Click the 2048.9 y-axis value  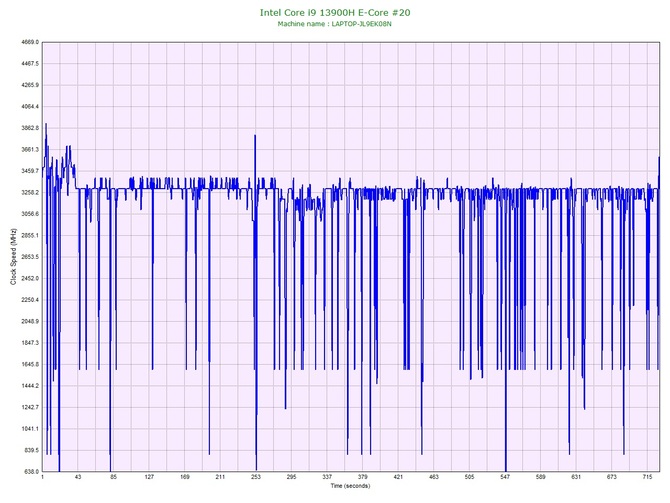tap(30, 321)
